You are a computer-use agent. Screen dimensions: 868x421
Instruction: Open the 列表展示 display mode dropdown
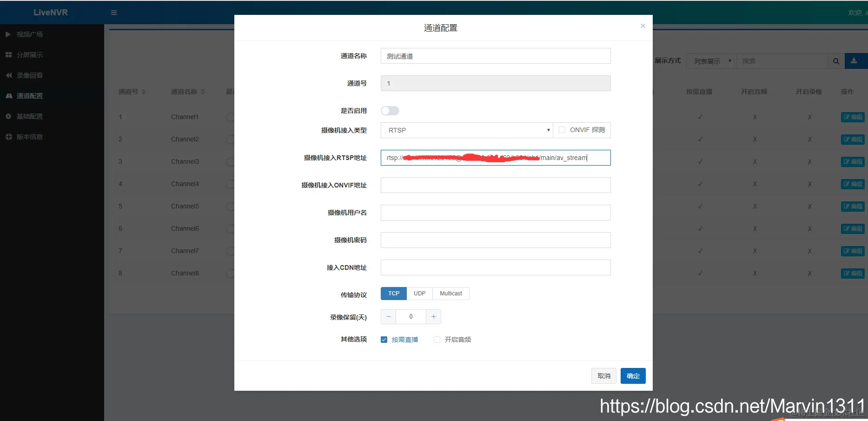(x=710, y=61)
